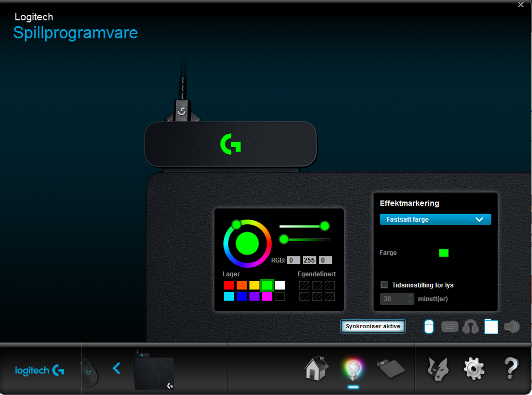Screen dimensions: 532x395
Task: Click the Logitech G logo in the bottom bar
Action: (39, 370)
